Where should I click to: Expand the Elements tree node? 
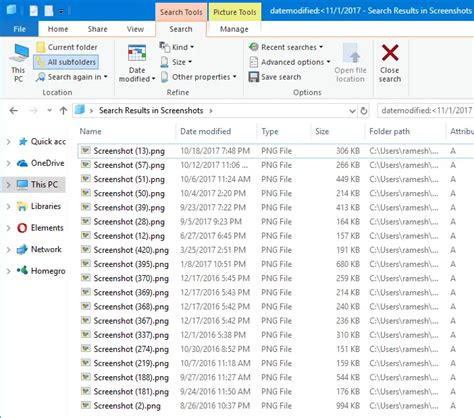tap(9, 228)
